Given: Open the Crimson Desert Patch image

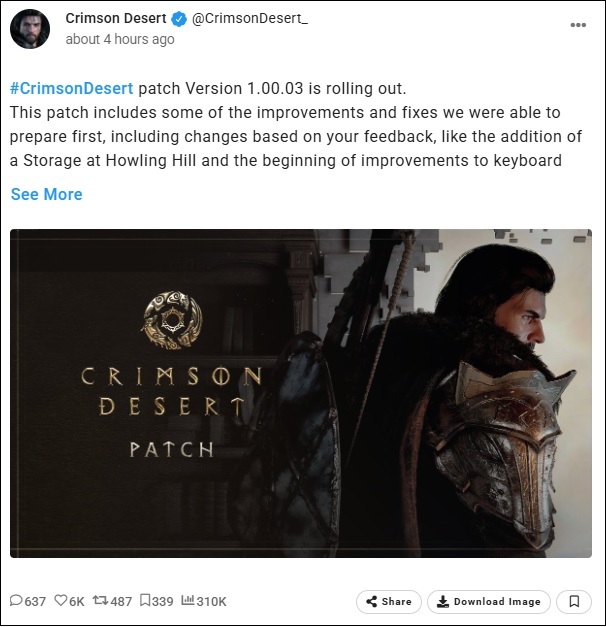Looking at the screenshot, I should (x=301, y=393).
